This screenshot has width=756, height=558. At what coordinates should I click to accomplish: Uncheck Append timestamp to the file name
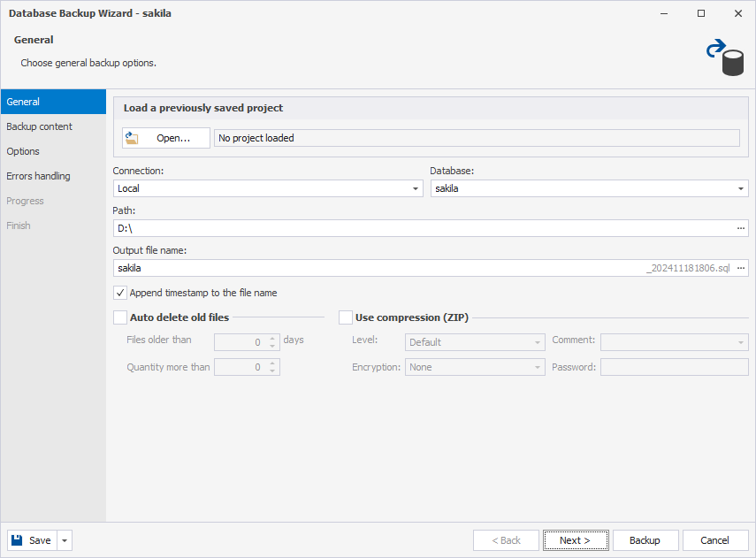[120, 293]
